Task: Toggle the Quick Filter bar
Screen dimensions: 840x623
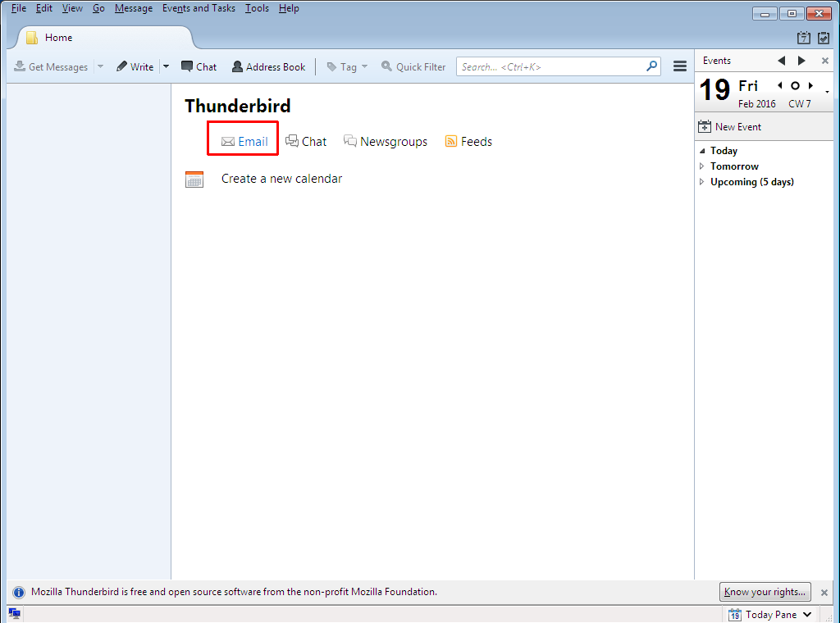Action: pyautogui.click(x=413, y=67)
